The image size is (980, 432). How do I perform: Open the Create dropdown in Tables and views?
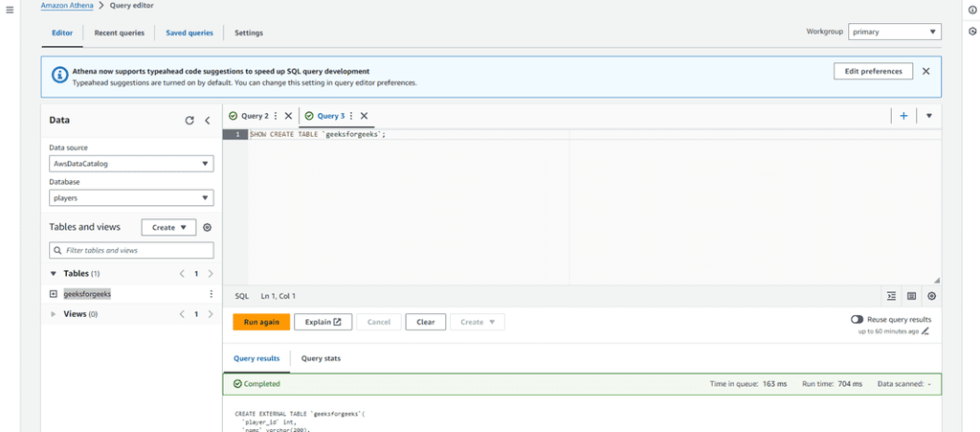168,228
